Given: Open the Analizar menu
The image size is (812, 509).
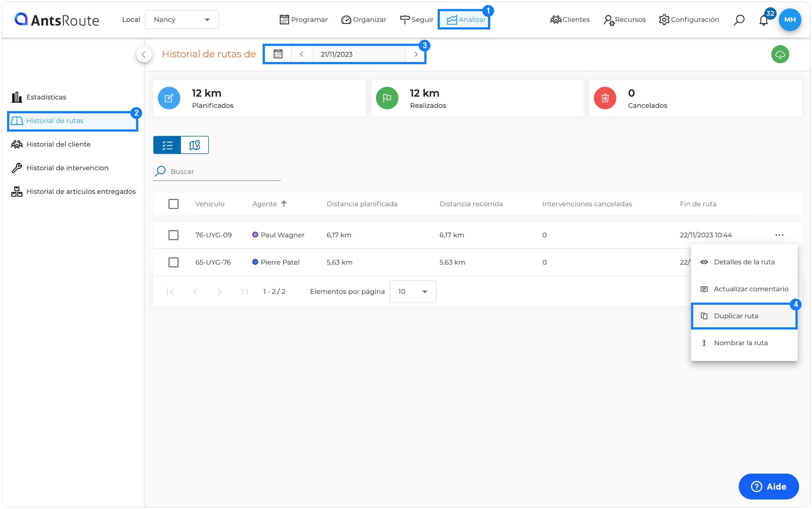Looking at the screenshot, I should (x=466, y=20).
